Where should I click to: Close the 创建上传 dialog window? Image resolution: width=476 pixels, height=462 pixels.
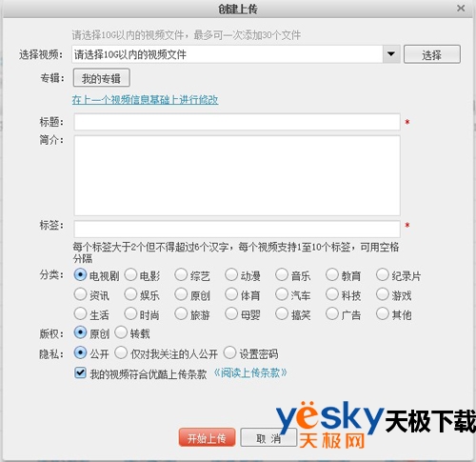[x=461, y=8]
